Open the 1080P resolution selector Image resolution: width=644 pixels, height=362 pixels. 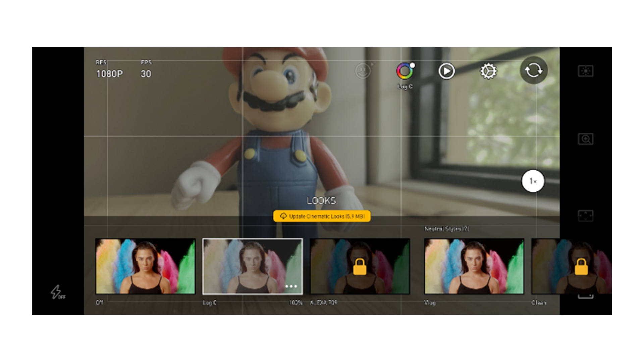[x=109, y=74]
